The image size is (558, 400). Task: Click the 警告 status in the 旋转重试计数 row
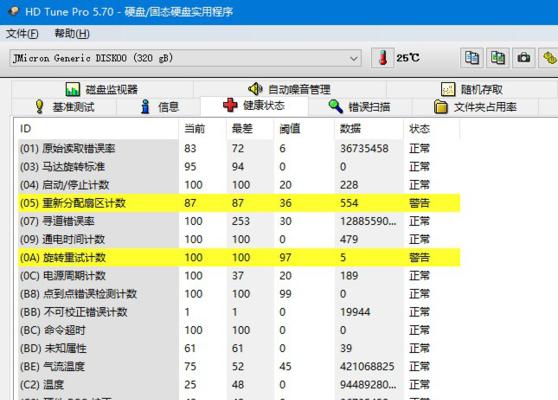tap(420, 257)
